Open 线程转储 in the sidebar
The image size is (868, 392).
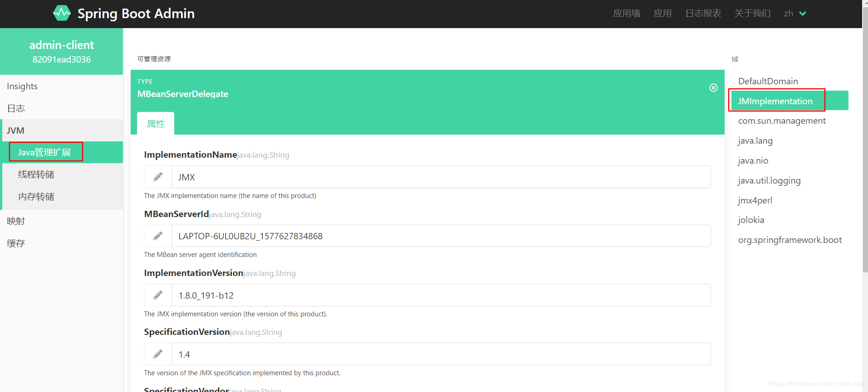click(36, 174)
